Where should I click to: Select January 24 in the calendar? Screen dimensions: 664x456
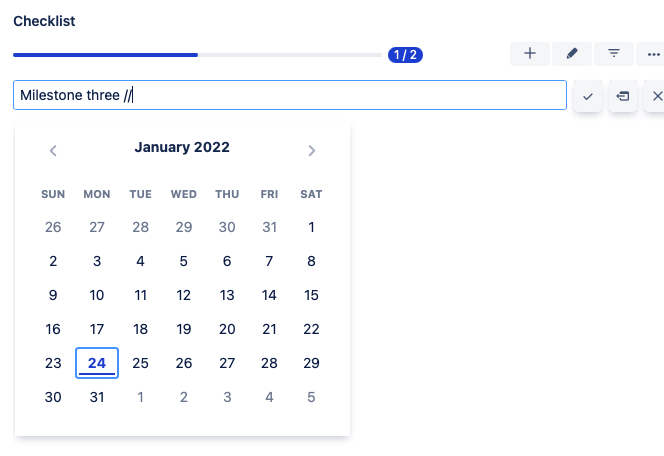pos(97,363)
